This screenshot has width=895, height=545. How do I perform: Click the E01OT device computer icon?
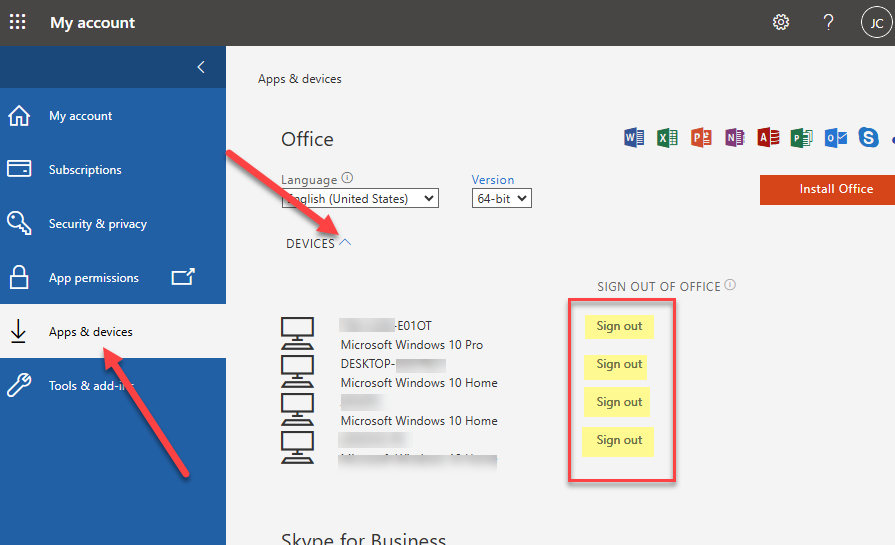(x=297, y=333)
